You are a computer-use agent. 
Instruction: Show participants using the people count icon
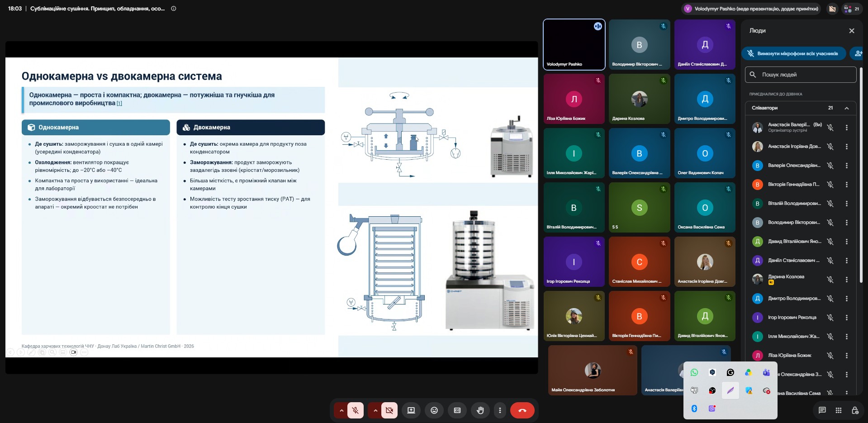851,9
